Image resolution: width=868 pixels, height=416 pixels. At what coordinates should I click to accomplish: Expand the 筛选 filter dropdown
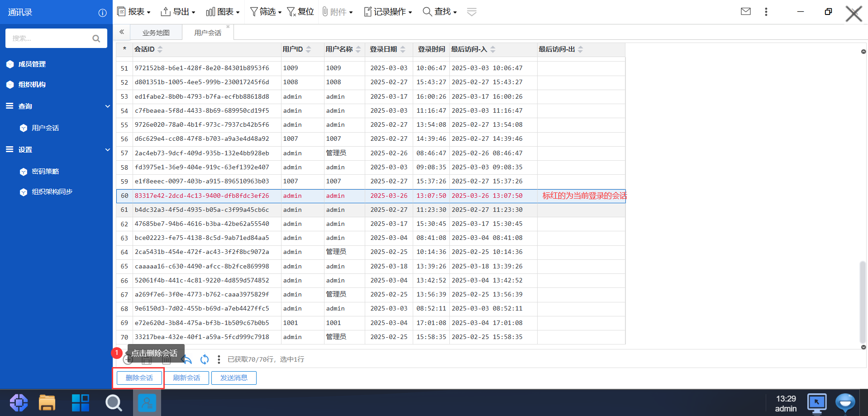tap(266, 12)
